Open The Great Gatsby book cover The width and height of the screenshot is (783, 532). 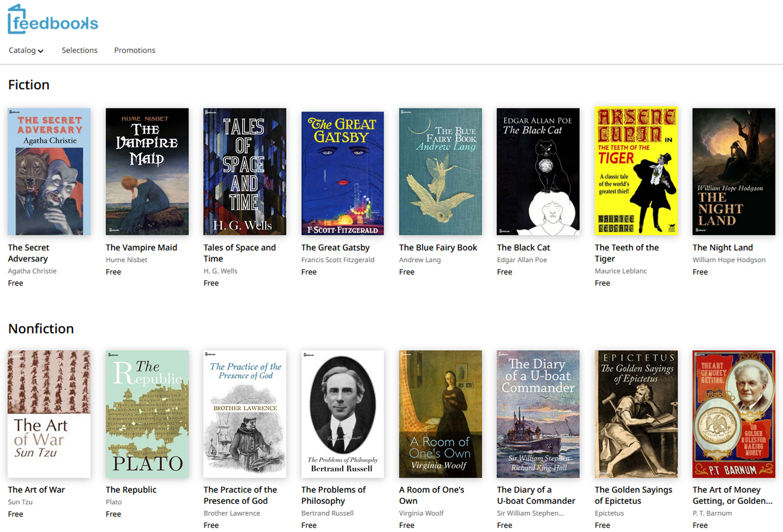pyautogui.click(x=343, y=173)
